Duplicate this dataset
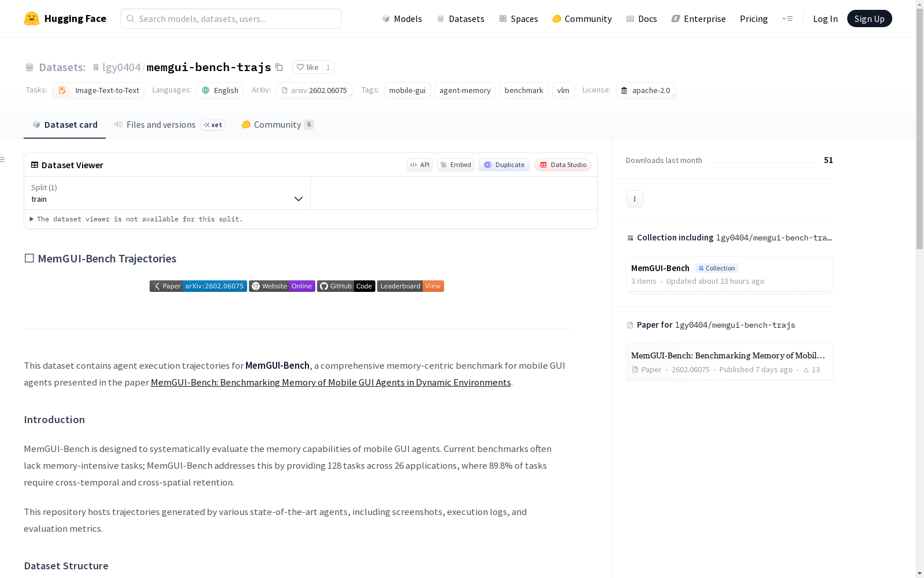This screenshot has width=924, height=578. (504, 165)
